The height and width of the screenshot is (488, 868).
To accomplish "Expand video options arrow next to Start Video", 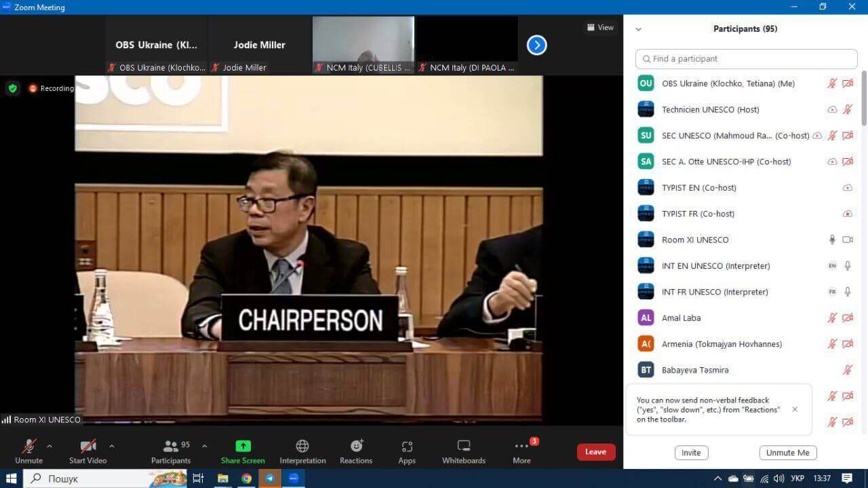I will click(112, 446).
